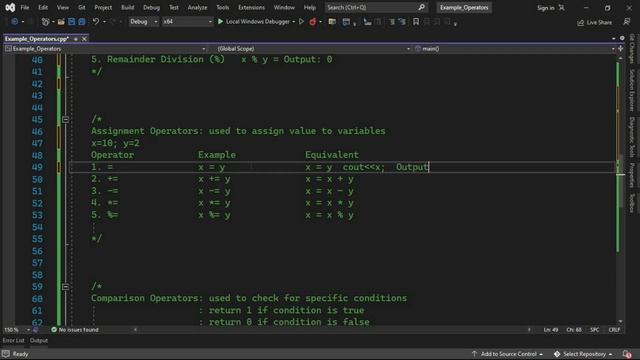Collapse the comment block at line 59
The image size is (640, 360).
[65, 287]
